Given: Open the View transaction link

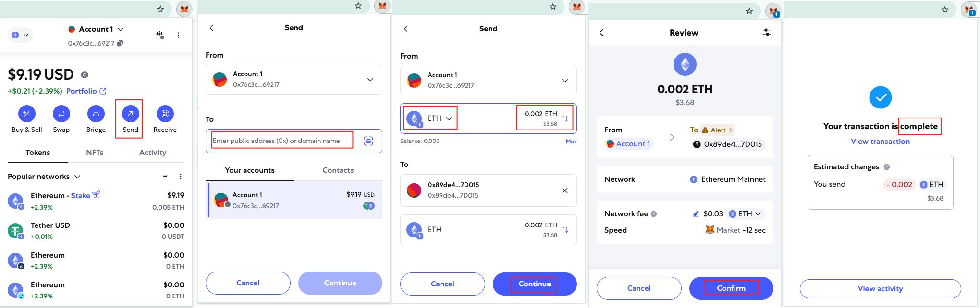Looking at the screenshot, I should pos(880,142).
